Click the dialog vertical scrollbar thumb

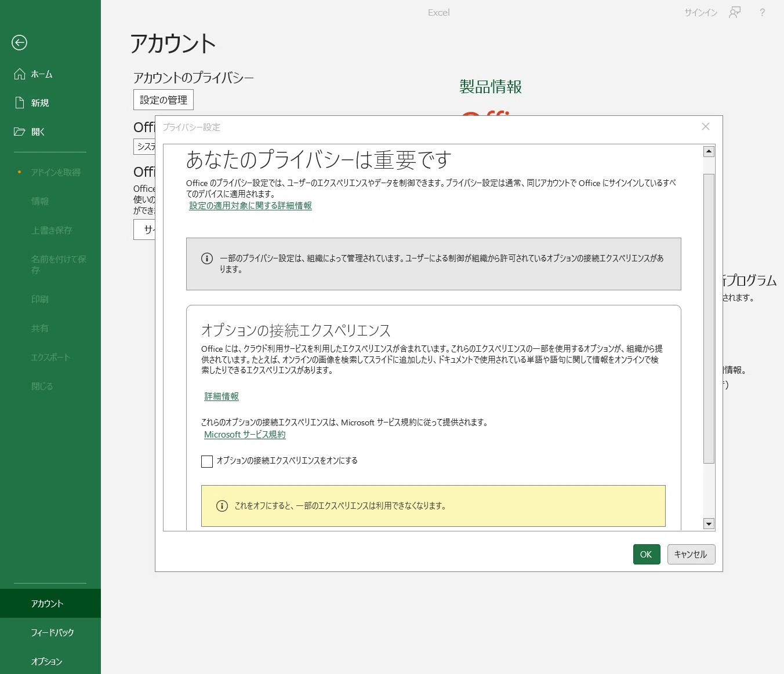click(709, 319)
